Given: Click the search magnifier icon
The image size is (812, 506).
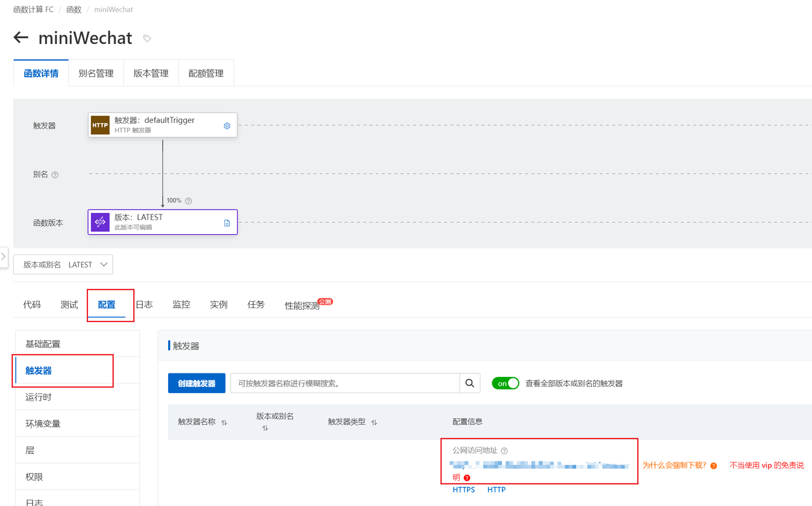Looking at the screenshot, I should click(470, 383).
